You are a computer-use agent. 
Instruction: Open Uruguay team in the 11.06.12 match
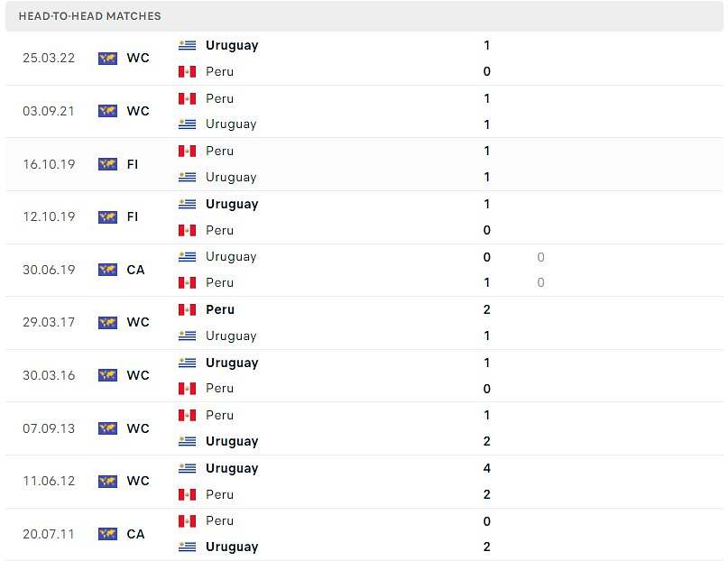pyautogui.click(x=232, y=468)
